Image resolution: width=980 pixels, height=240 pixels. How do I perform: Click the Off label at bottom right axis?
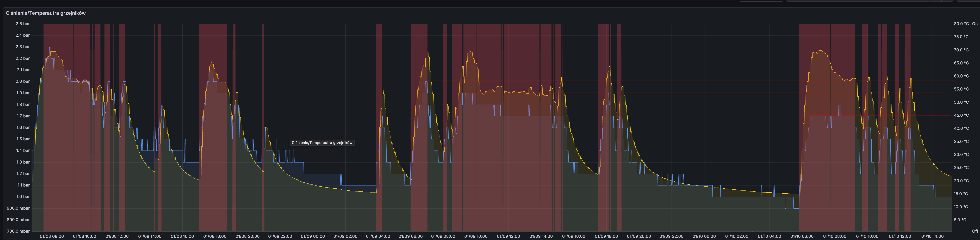975,231
